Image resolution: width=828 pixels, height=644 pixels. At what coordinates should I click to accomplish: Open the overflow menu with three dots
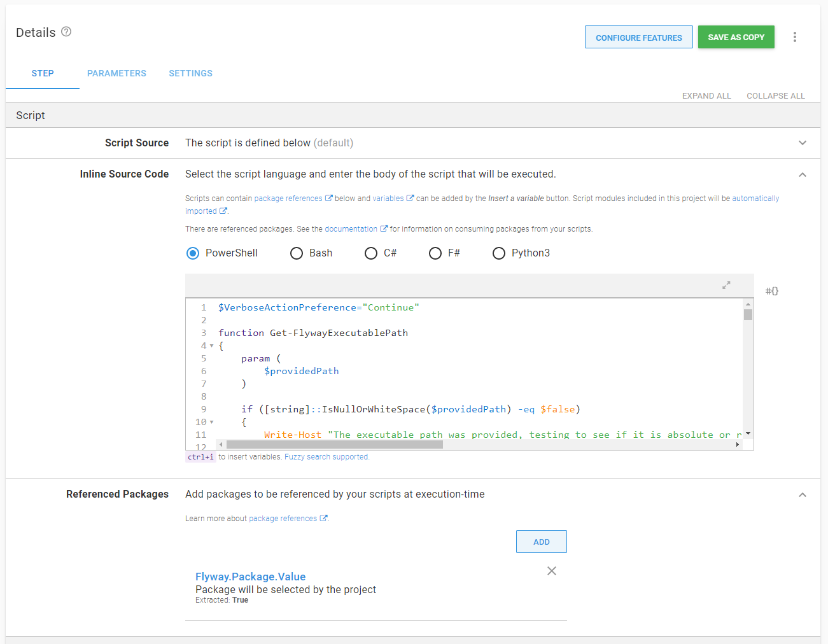794,37
